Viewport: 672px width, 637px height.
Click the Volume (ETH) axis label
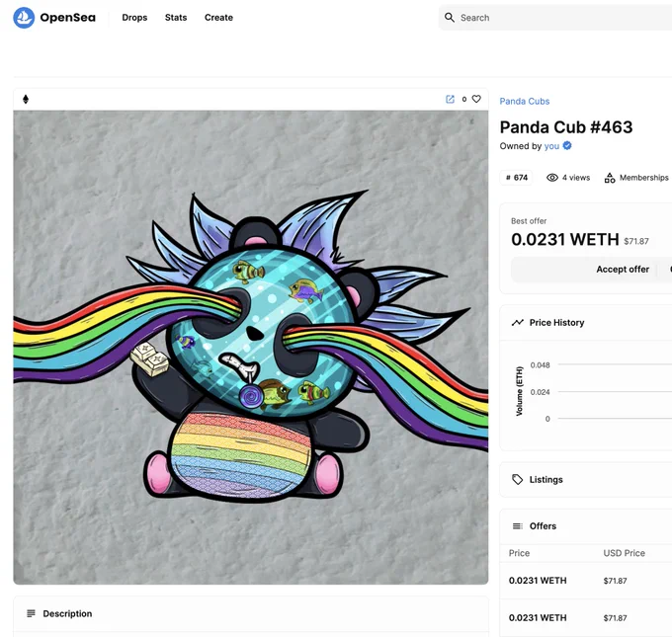[x=519, y=391]
